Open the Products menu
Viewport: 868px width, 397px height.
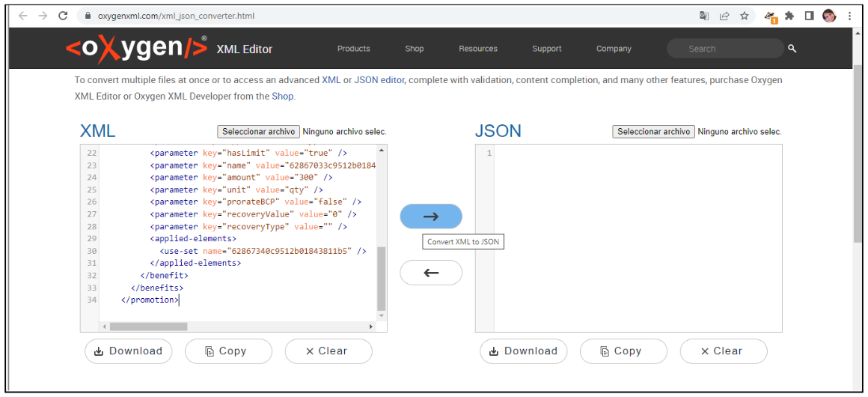(353, 49)
